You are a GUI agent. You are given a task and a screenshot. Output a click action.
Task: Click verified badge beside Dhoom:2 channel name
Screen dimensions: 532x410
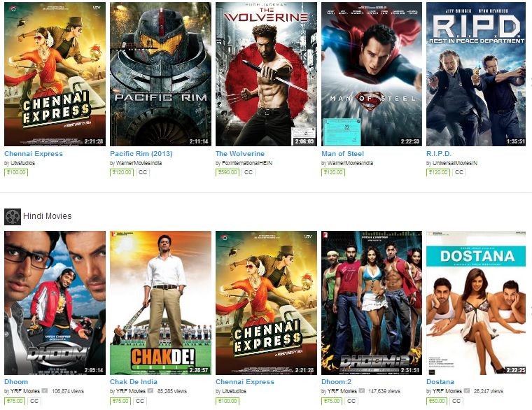[362, 390]
